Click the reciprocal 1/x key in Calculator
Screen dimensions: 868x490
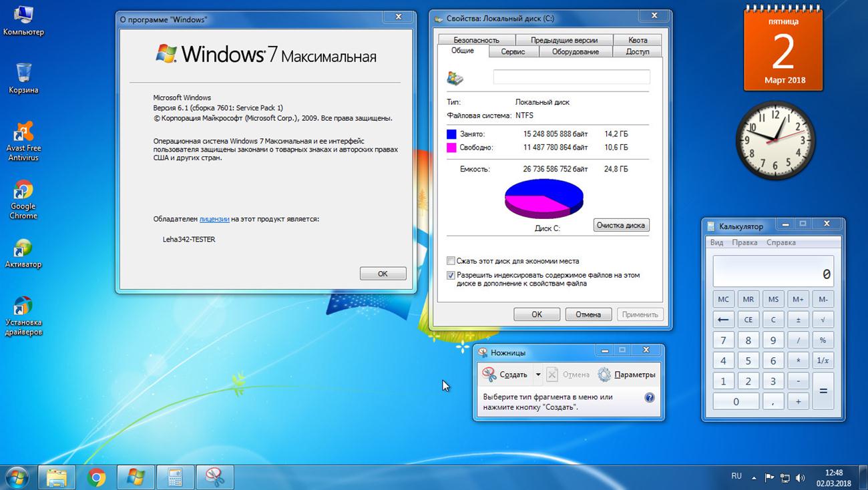tap(823, 361)
